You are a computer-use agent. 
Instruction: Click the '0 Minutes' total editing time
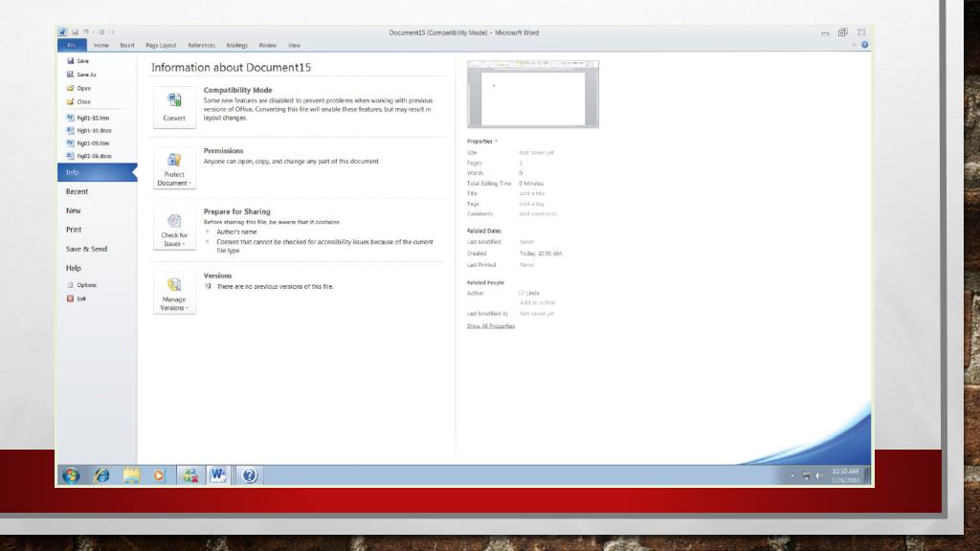pos(531,184)
